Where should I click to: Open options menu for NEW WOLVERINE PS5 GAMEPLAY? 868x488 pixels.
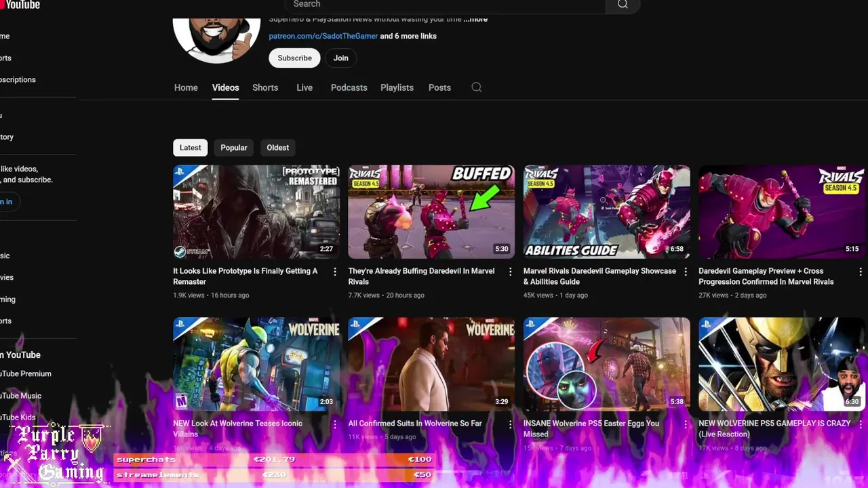coord(861,424)
